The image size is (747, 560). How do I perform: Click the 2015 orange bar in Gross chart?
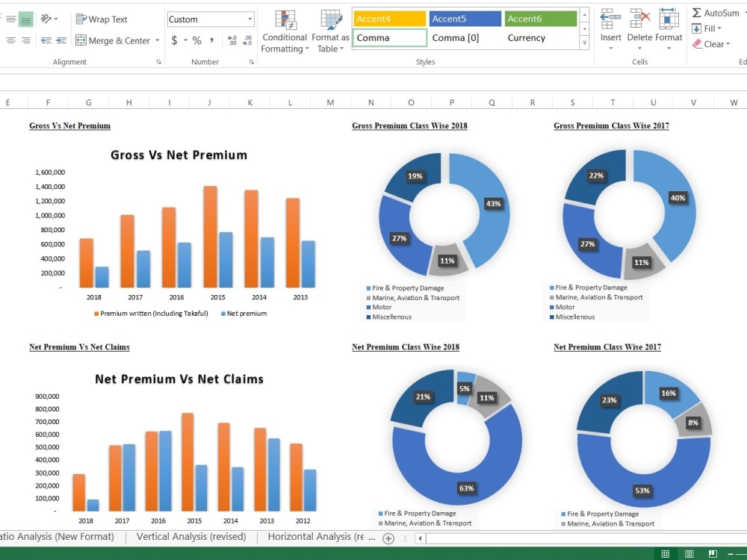point(210,237)
